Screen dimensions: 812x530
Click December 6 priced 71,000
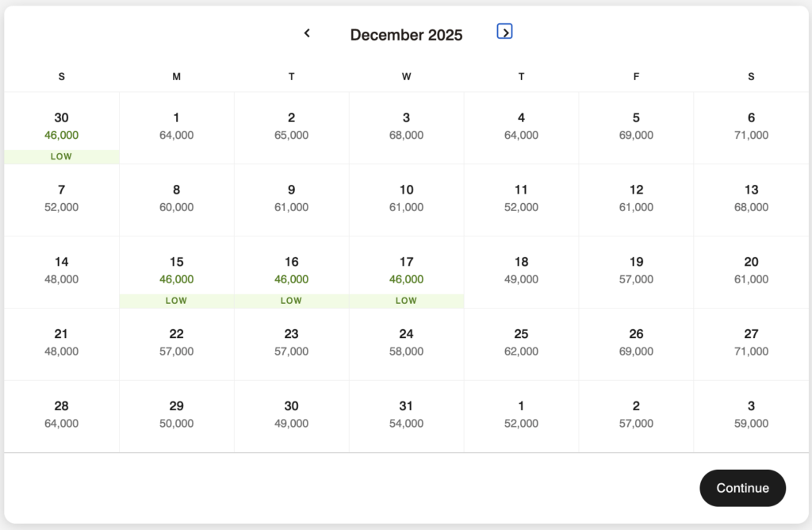pos(751,127)
